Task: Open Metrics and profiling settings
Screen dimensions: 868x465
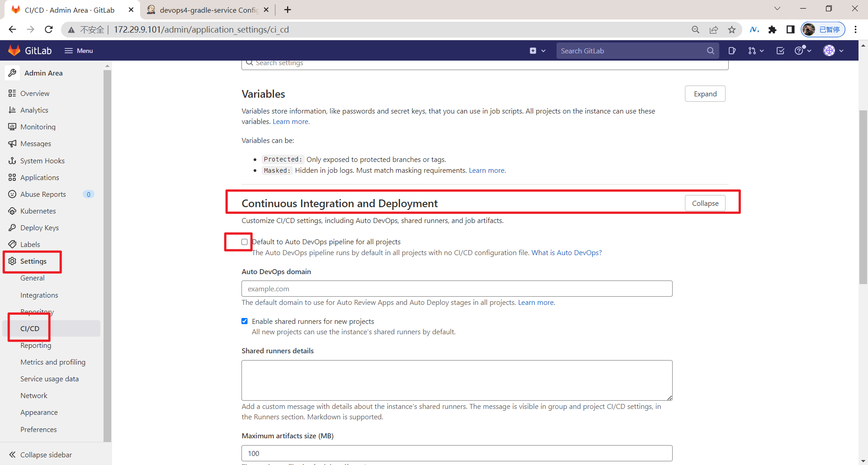Action: pos(53,362)
